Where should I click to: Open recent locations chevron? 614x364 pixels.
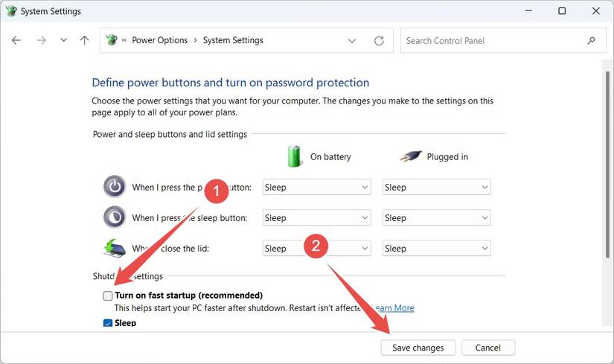click(x=63, y=40)
